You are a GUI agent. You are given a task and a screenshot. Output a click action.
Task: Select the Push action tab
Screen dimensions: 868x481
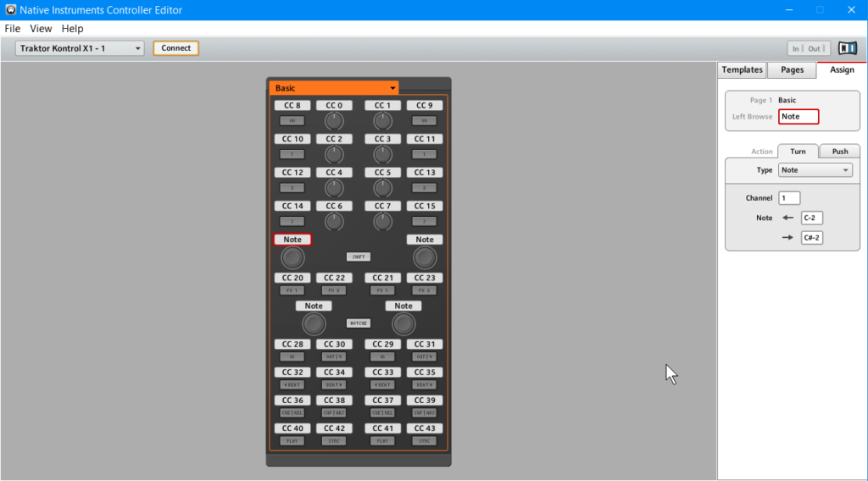[x=840, y=152]
